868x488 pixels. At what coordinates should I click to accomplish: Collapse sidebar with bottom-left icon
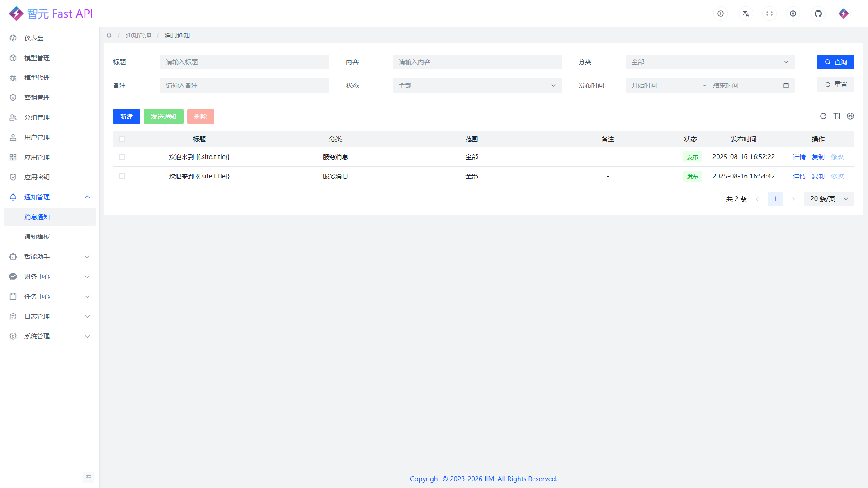[x=89, y=477]
